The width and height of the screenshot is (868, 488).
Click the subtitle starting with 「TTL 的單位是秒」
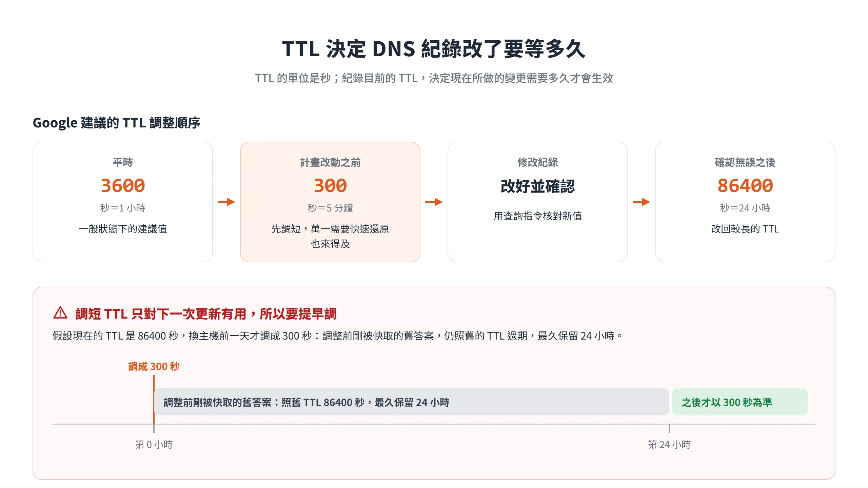pos(434,78)
